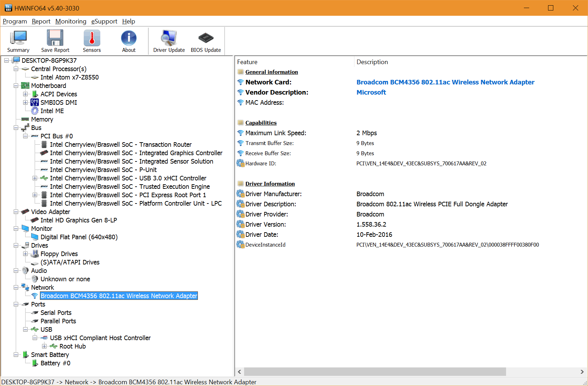Screen dimensions: 588x386
Task: Click the Motherboard icon in tree
Action: pyautogui.click(x=25, y=85)
